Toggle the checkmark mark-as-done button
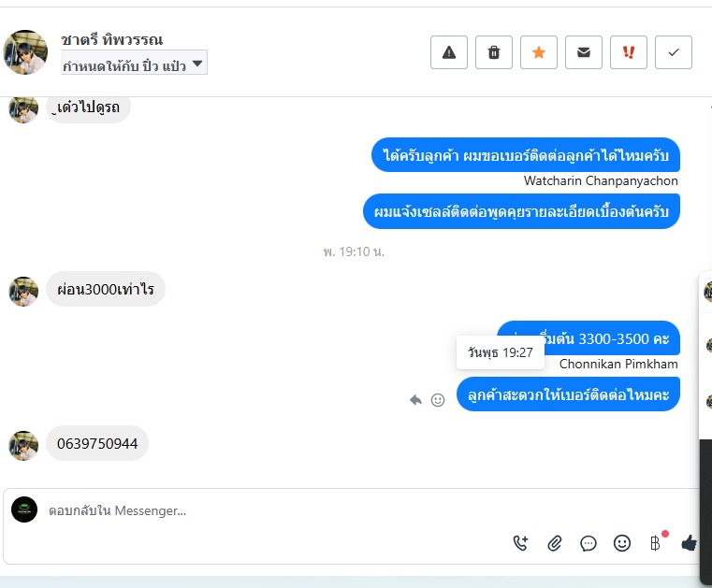 point(674,52)
